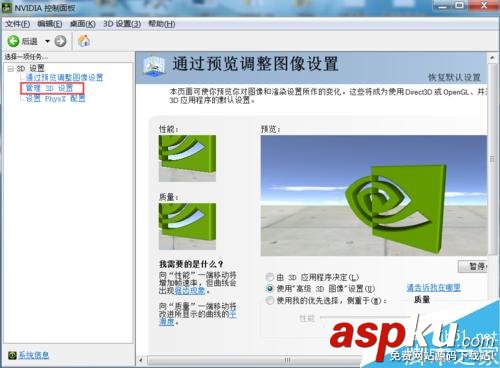Open the 3D 设置(3) menu
Viewport: 500px width, 368px height.
coord(122,24)
